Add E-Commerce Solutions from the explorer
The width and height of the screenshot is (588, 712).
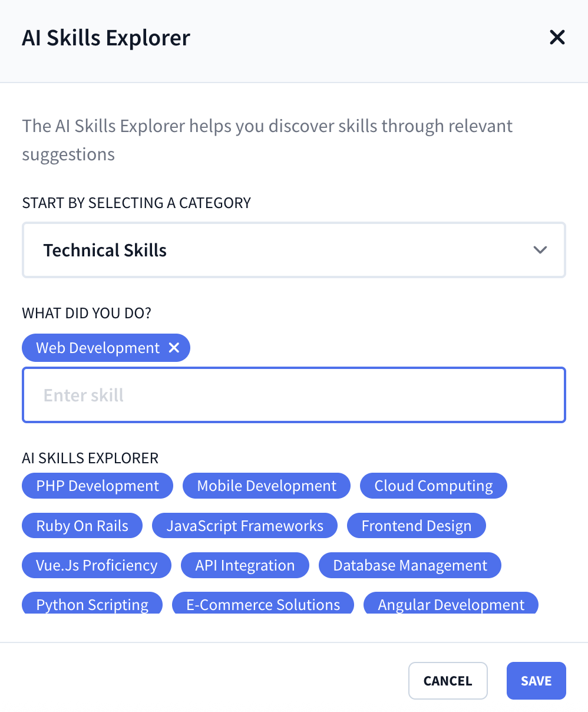tap(263, 604)
